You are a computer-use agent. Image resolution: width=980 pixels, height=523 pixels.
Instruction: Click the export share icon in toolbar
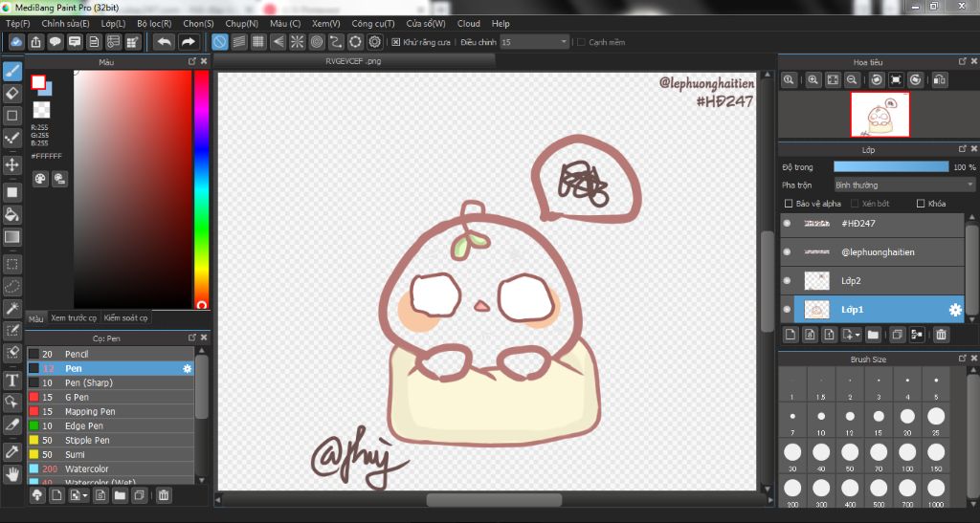coord(35,42)
